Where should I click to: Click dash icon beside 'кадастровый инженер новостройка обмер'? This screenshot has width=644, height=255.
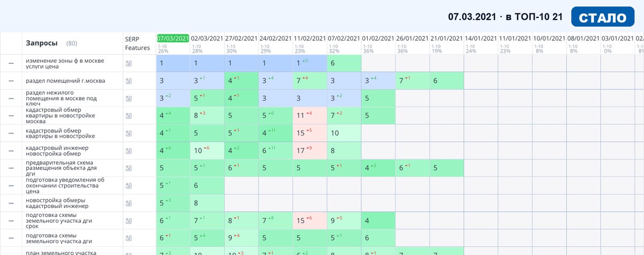(x=11, y=151)
